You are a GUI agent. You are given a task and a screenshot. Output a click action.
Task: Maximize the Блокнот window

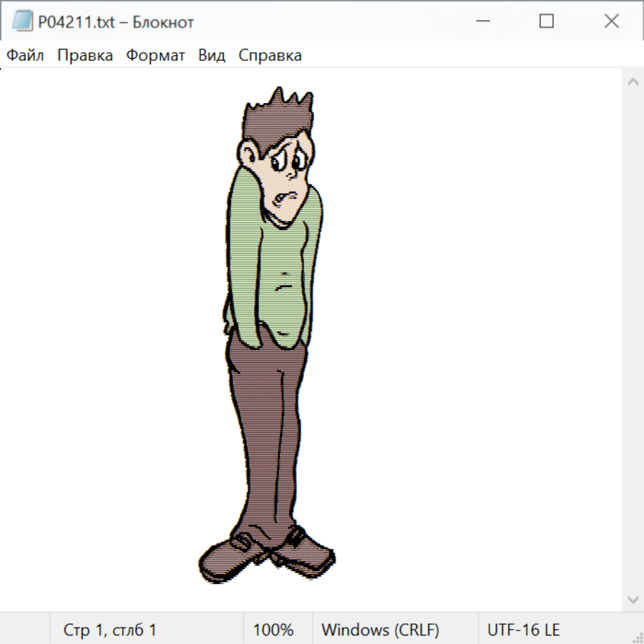(547, 21)
